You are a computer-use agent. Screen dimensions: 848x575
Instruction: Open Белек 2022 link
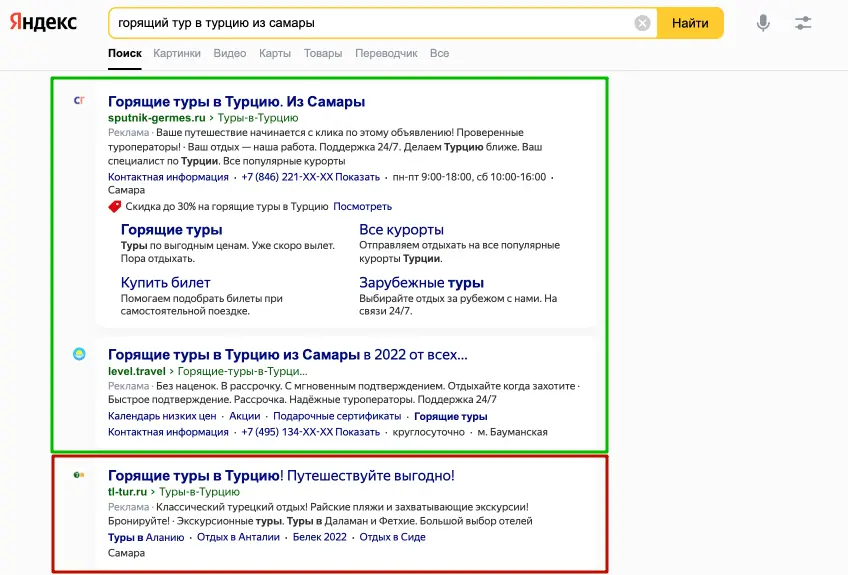point(320,537)
